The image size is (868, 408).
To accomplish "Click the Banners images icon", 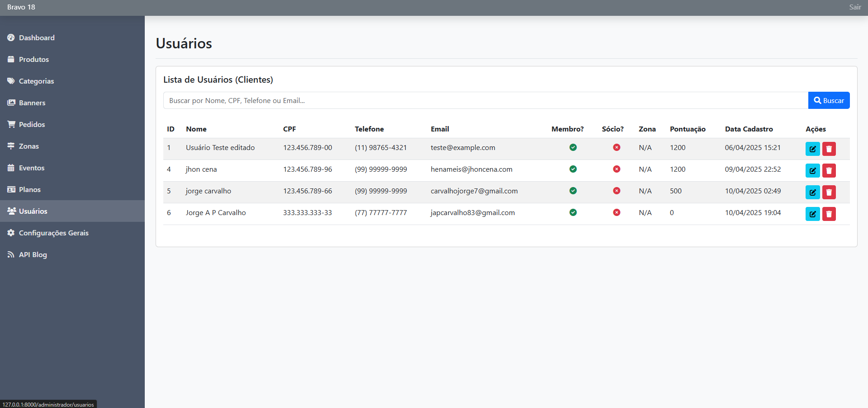I will coord(11,103).
